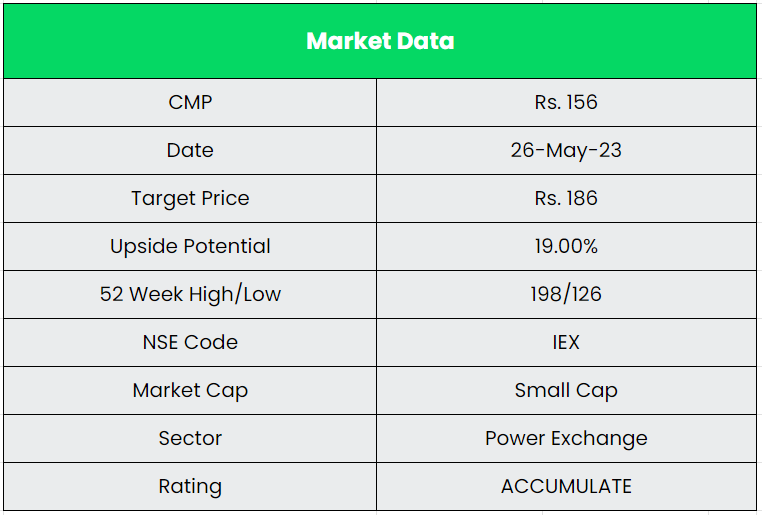762x515 pixels.
Task: Select the Upside Potential label cell
Action: pos(190,246)
